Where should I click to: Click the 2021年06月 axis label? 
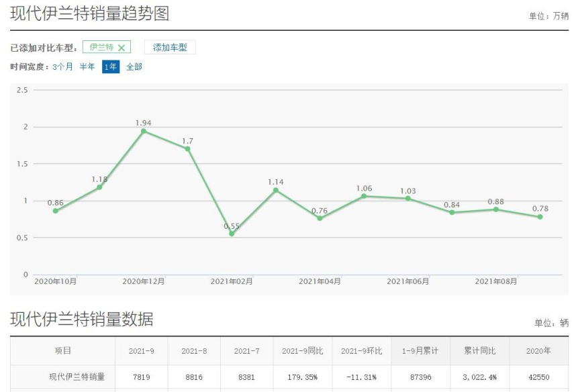tap(408, 281)
